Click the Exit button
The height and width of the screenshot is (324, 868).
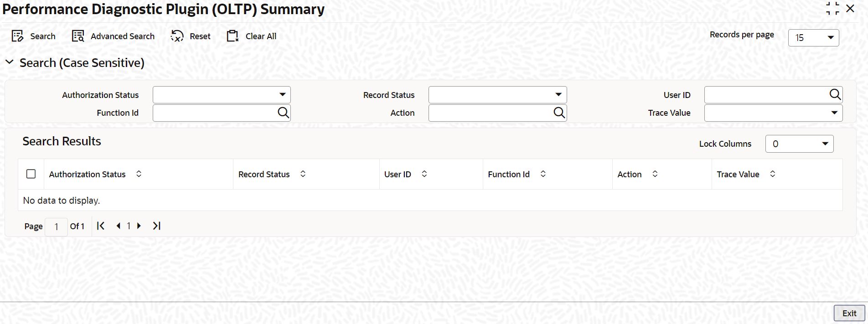point(849,313)
